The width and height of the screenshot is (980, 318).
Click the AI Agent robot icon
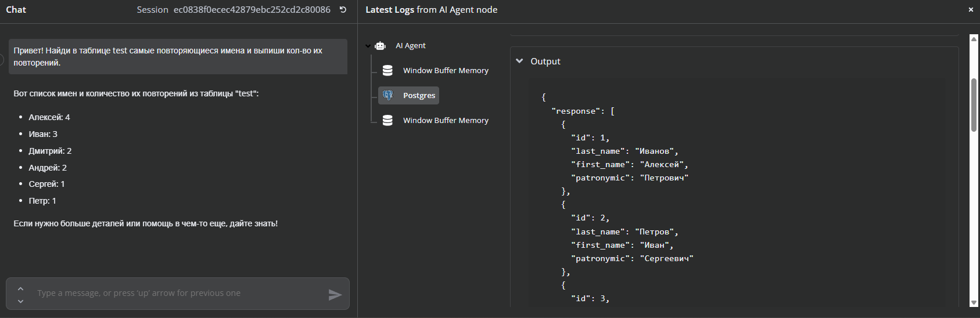tap(380, 46)
